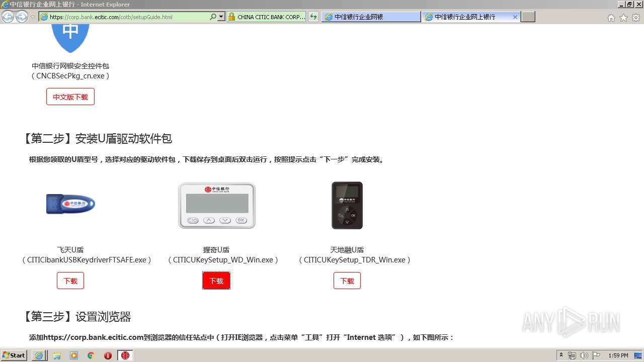Click the 握奇U盾 device image
644x362 pixels.
pos(217,206)
